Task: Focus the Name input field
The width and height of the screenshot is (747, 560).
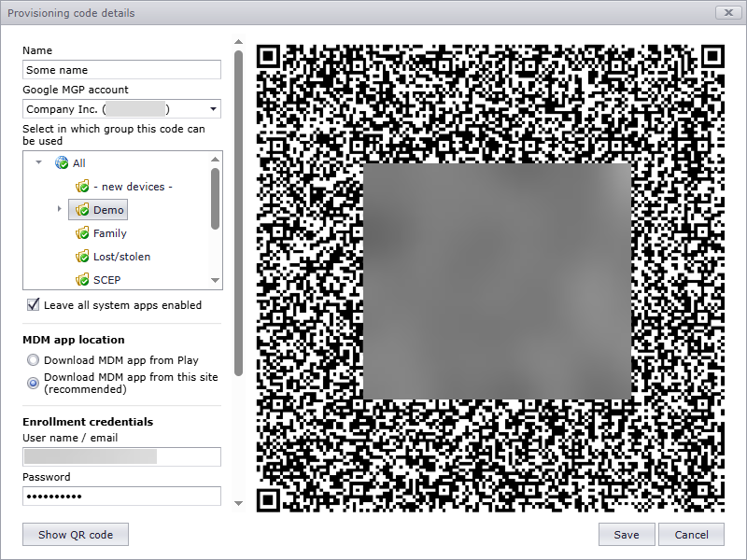Action: pos(121,70)
